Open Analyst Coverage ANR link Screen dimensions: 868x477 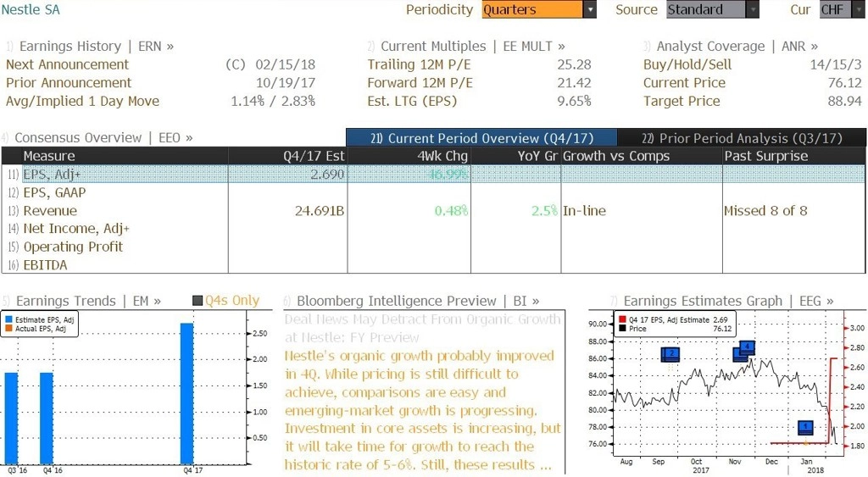[737, 47]
